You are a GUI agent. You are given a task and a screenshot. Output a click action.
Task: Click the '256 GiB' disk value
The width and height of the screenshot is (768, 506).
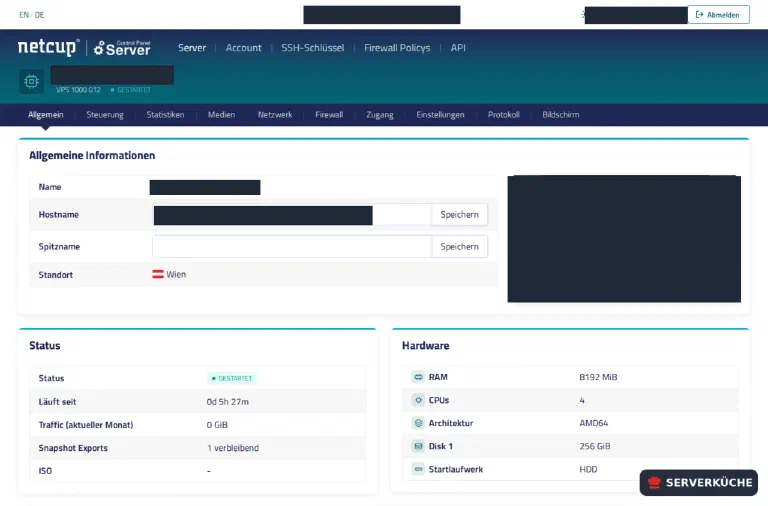pyautogui.click(x=595, y=446)
